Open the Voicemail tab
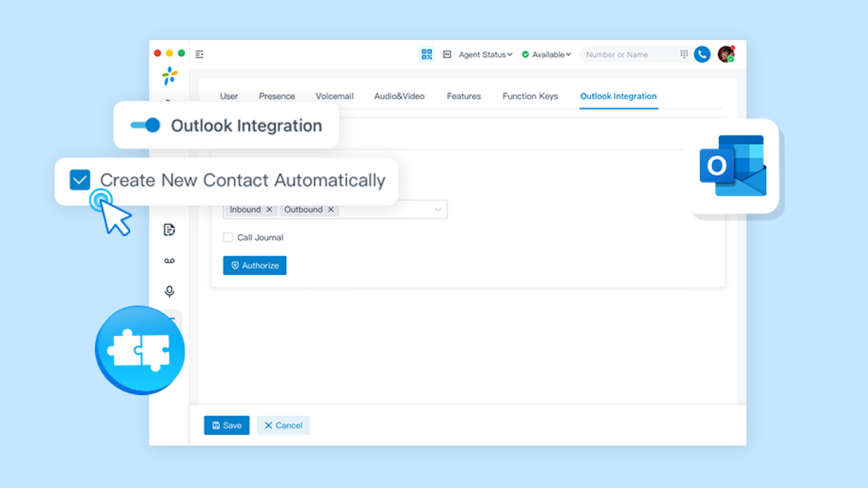The width and height of the screenshot is (868, 488). tap(334, 96)
